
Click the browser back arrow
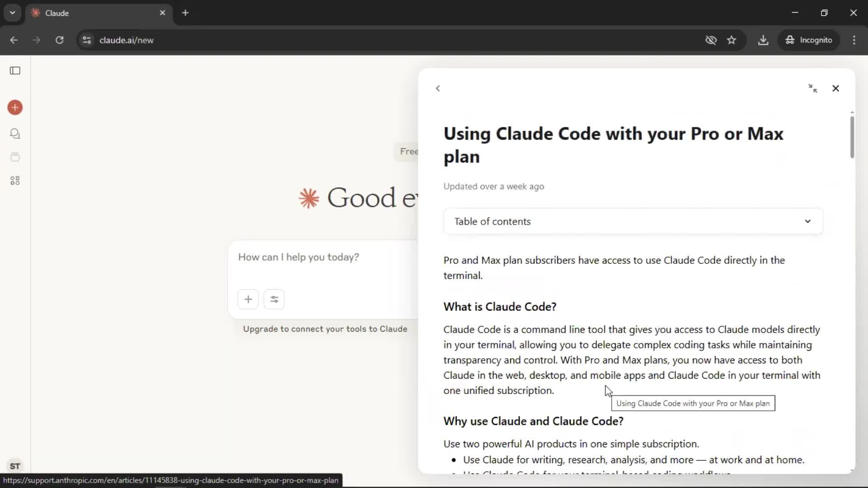(14, 40)
